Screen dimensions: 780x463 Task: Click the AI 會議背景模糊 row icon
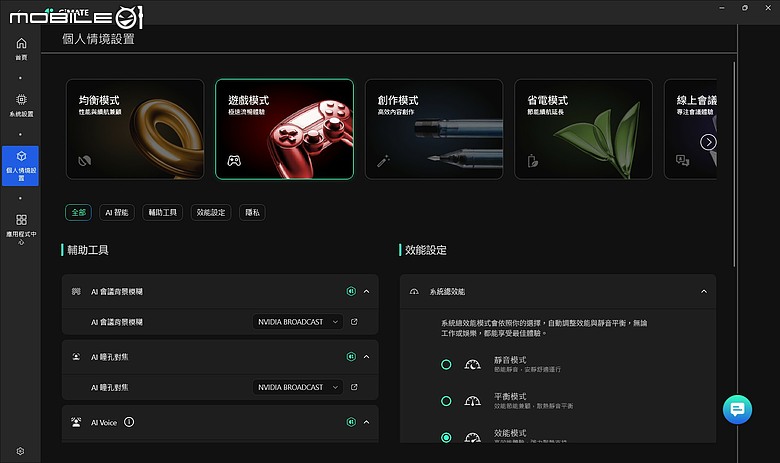pyautogui.click(x=76, y=291)
